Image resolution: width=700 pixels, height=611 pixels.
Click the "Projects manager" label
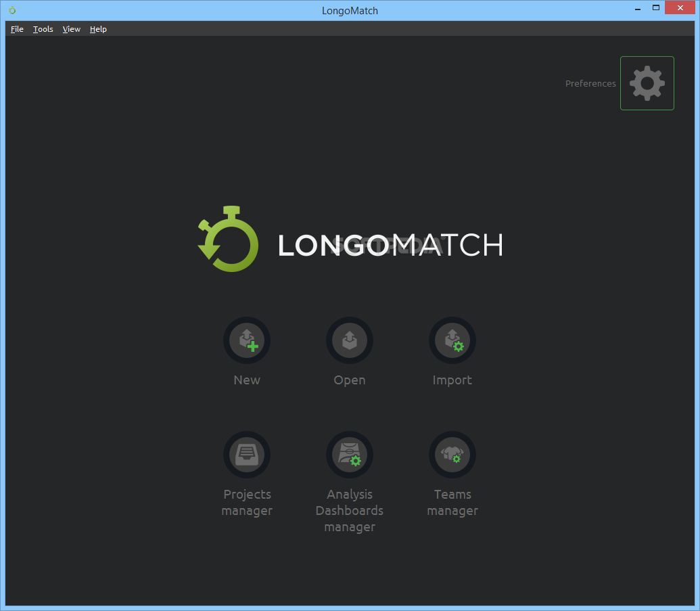tap(247, 503)
